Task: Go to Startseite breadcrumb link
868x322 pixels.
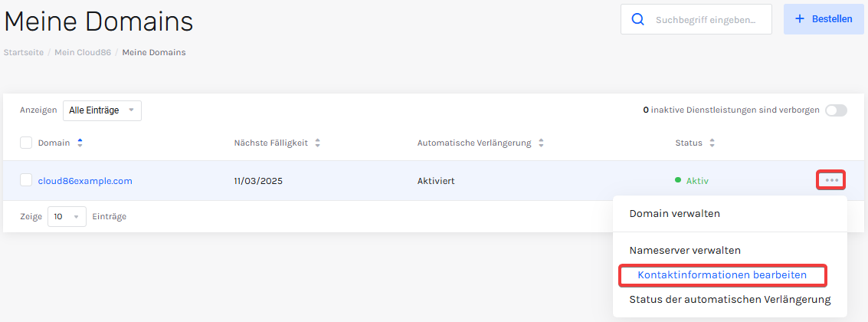Action: point(24,53)
